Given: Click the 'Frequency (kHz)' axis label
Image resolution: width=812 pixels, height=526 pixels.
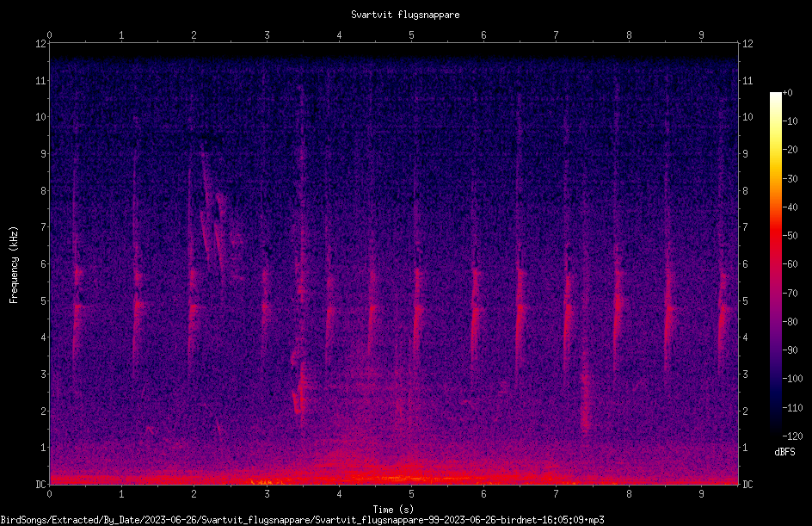Looking at the screenshot, I should click(x=14, y=265).
